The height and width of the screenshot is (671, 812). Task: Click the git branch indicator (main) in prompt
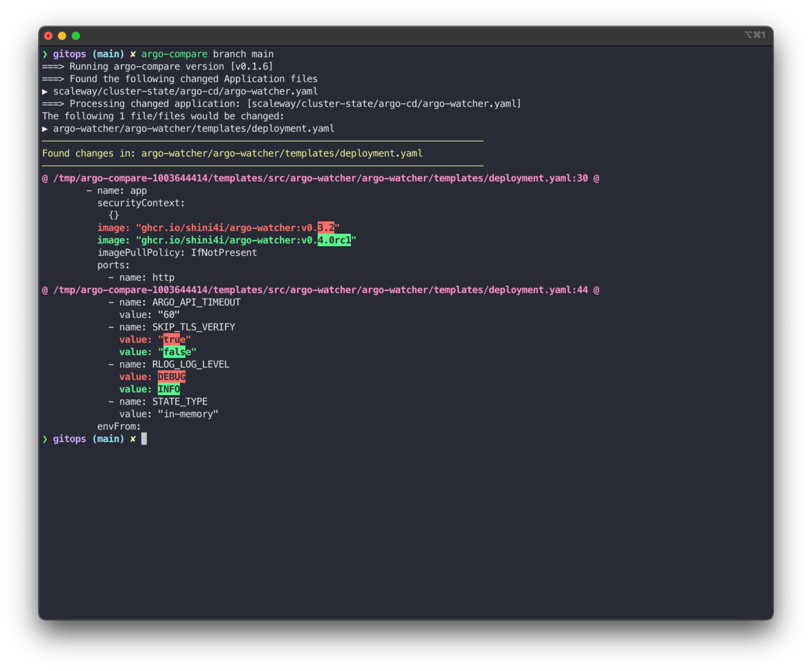[x=108, y=54]
